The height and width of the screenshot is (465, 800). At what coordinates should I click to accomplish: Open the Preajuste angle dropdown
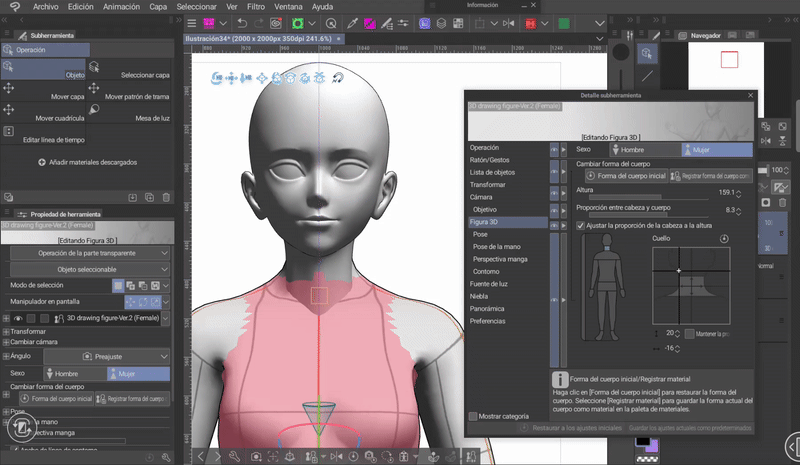point(105,356)
